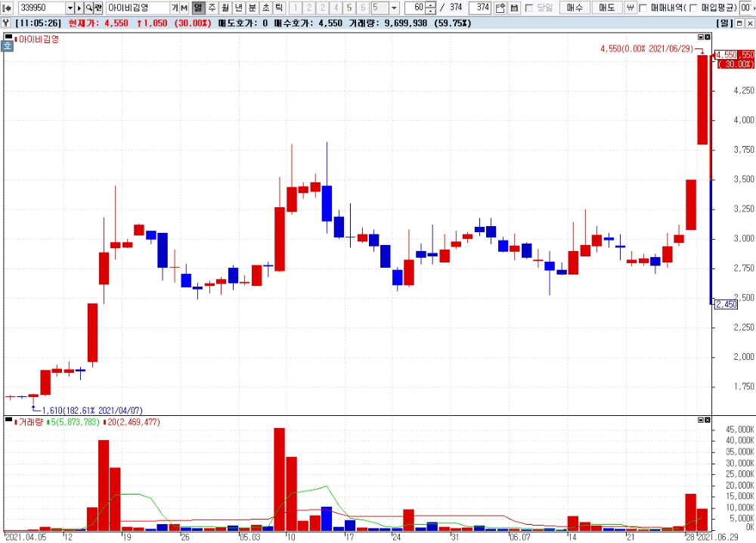Image resolution: width=756 pixels, height=543 pixels.
Task: Click the won currency symbol icon
Action: [x=631, y=8]
